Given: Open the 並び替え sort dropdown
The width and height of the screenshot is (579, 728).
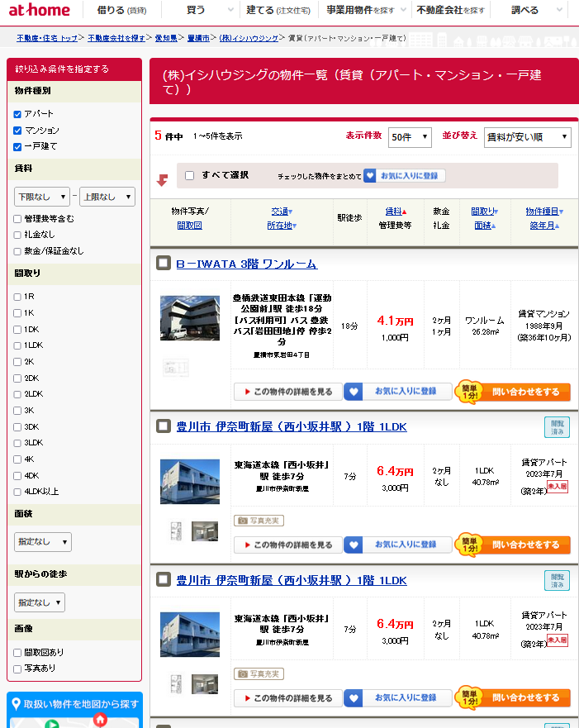Looking at the screenshot, I should pos(527,137).
